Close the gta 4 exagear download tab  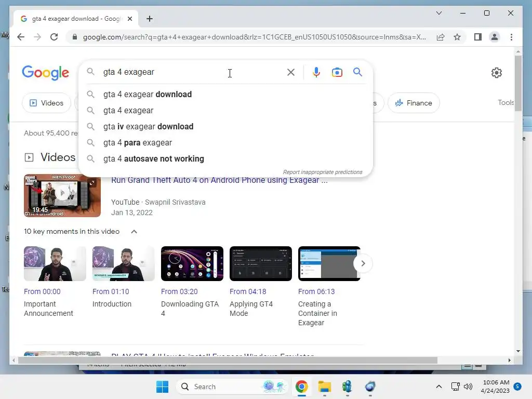tap(129, 19)
